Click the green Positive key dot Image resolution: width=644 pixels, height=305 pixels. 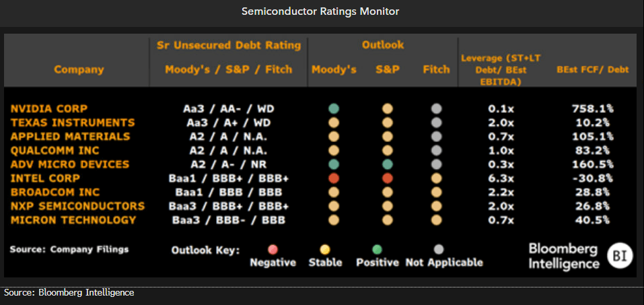(377, 250)
